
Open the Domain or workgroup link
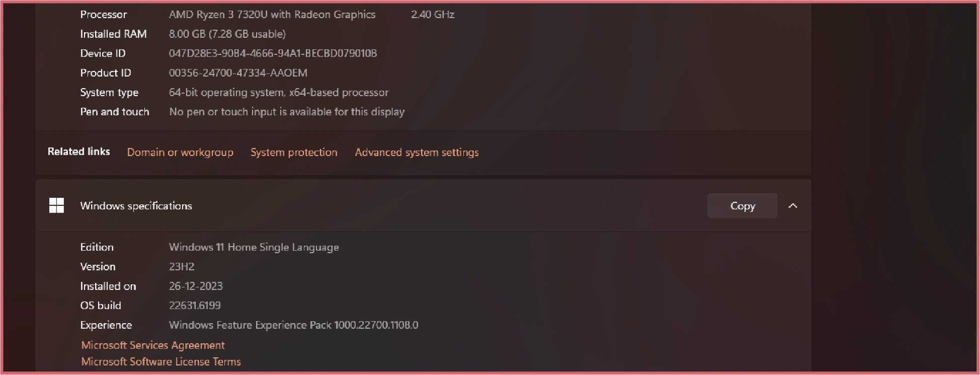pos(180,153)
